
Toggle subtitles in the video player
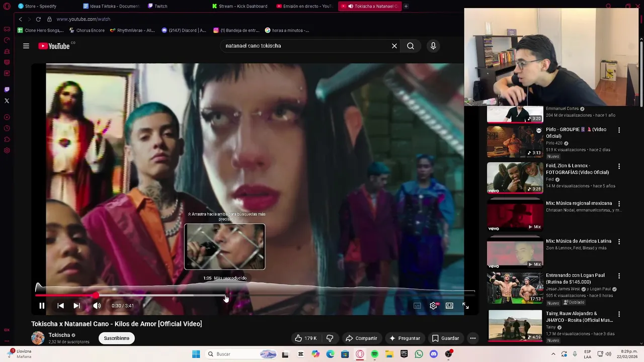pos(417,306)
